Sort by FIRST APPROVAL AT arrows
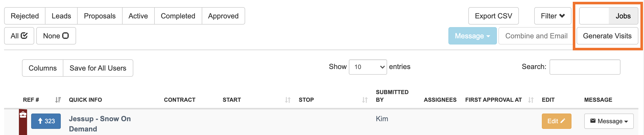644x135 pixels. pos(531,100)
